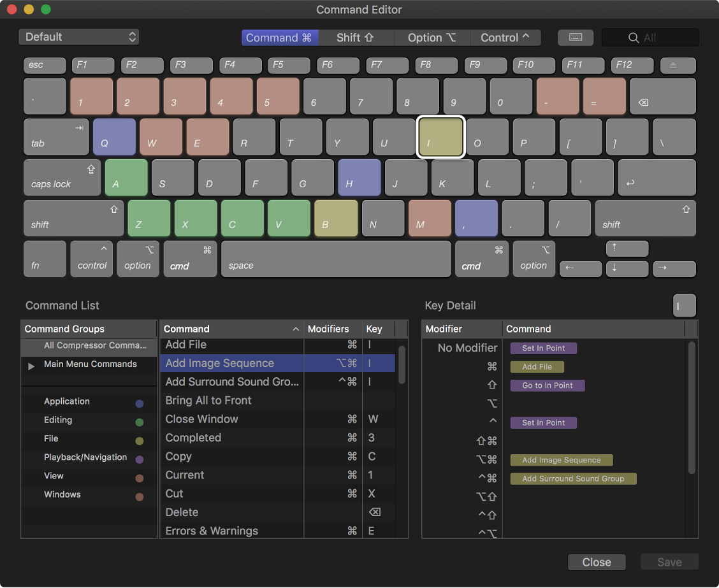Viewport: 719px width, 588px height.
Task: Click the backspace key on the virtual keyboard
Action: 663,96
